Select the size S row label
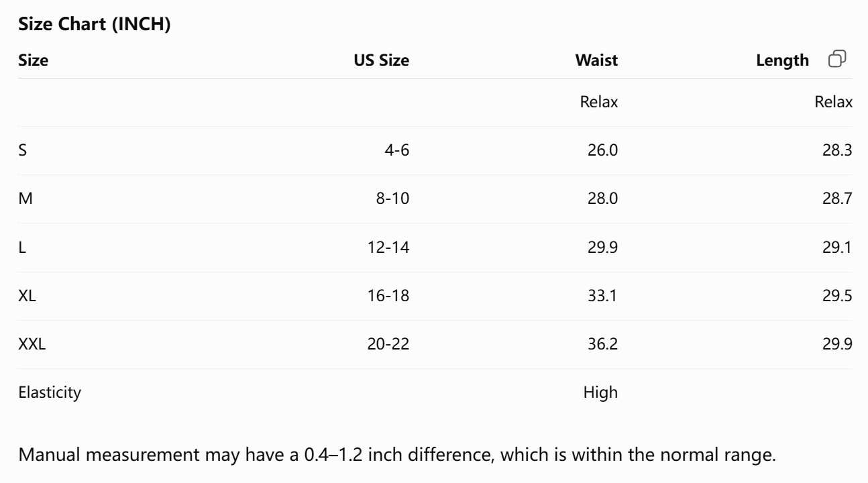 [x=23, y=150]
